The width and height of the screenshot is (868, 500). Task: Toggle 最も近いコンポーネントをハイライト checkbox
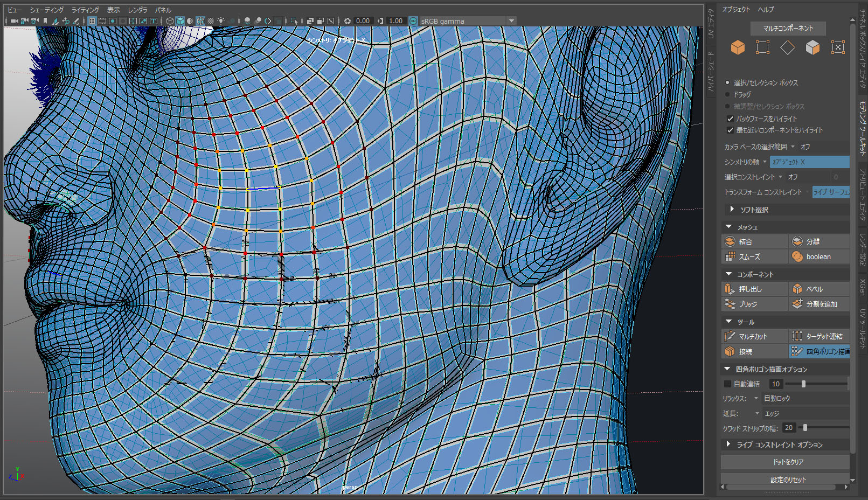point(730,130)
